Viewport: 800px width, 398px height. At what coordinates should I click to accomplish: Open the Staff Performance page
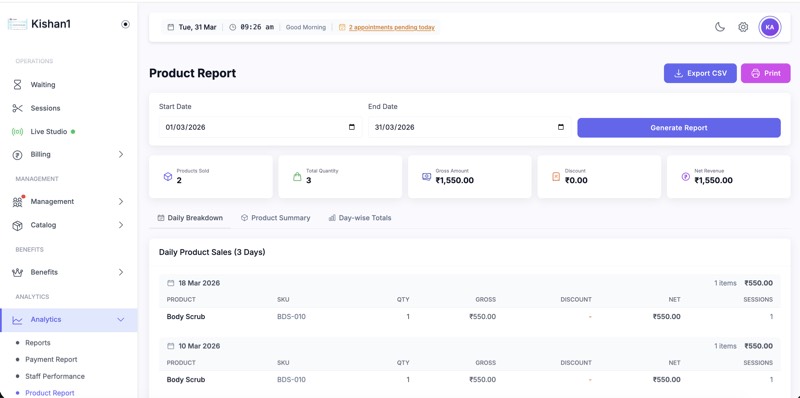tap(55, 377)
